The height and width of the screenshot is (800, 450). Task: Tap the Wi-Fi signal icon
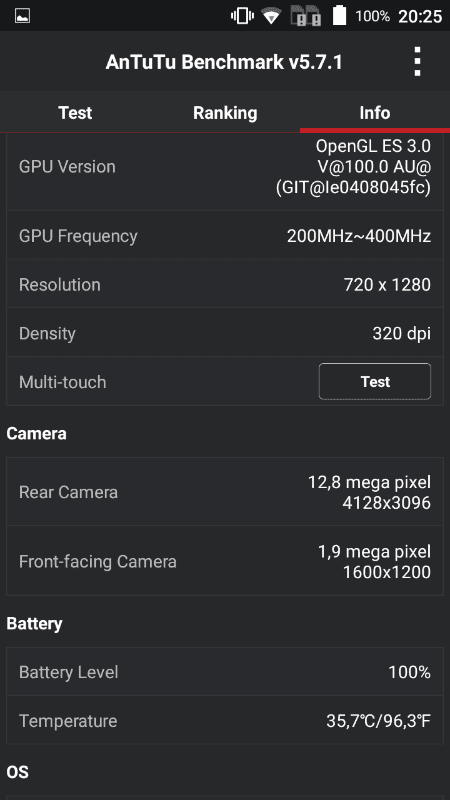[x=272, y=16]
